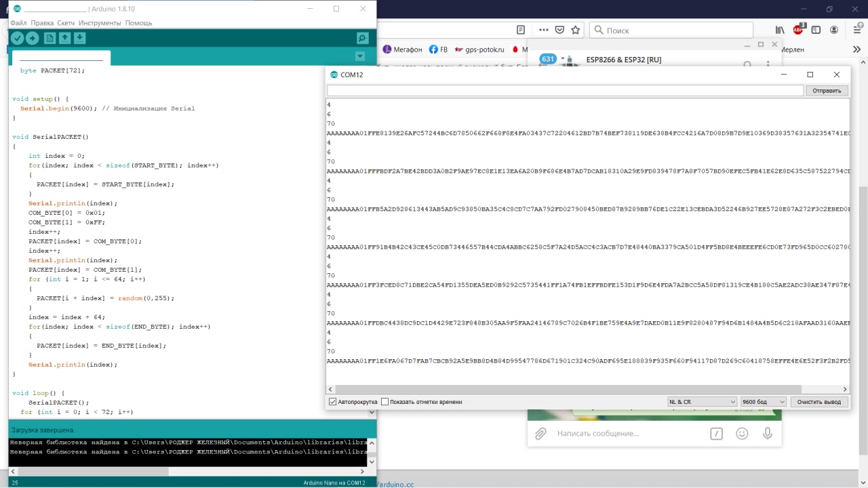The height and width of the screenshot is (488, 868).
Task: Enable Показать отметки времени checkbox
Action: (x=385, y=402)
